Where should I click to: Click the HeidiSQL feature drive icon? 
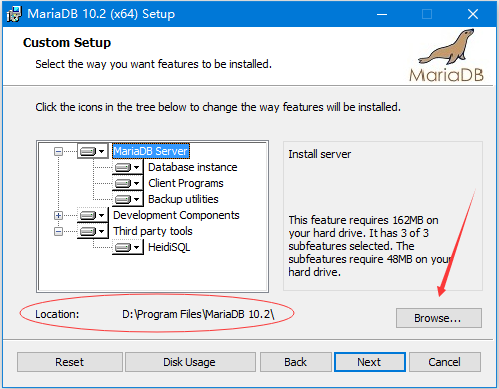click(128, 247)
